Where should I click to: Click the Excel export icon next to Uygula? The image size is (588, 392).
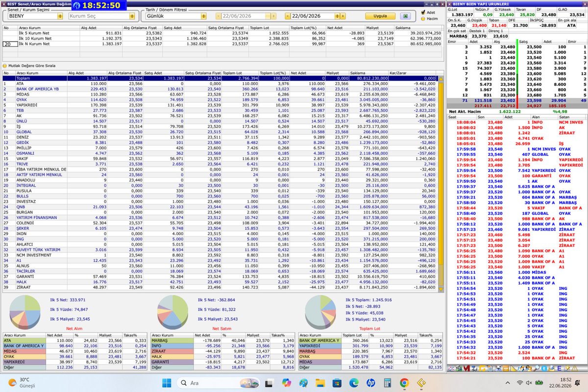[x=404, y=16]
